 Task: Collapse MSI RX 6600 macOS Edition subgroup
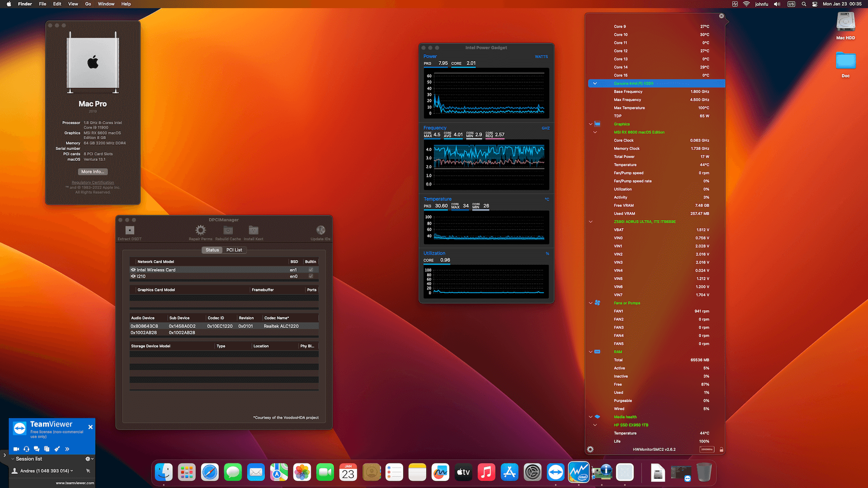[595, 132]
